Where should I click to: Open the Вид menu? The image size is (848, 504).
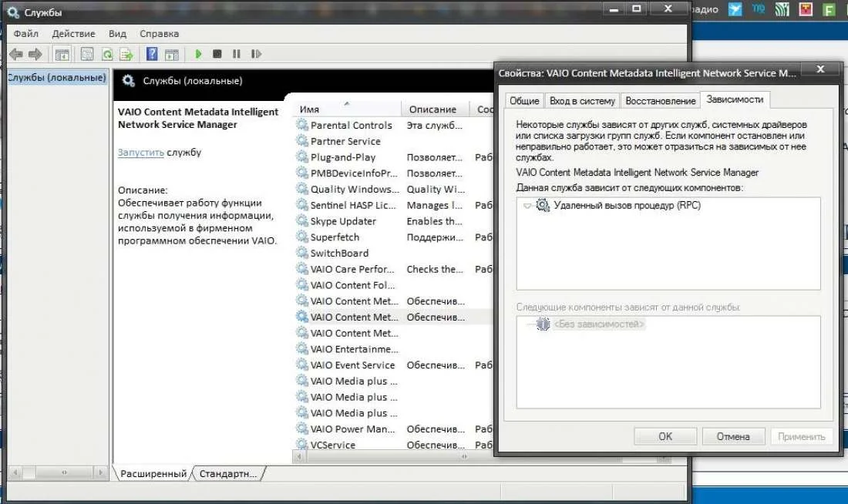(117, 34)
